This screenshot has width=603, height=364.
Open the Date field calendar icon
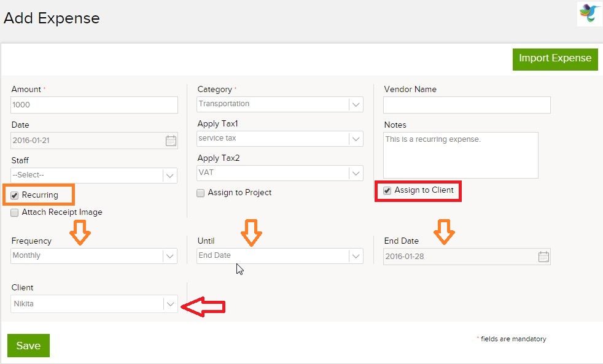pos(171,141)
